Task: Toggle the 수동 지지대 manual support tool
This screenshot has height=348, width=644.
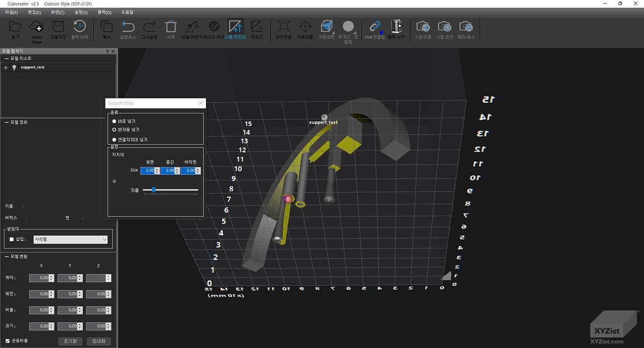Action: pos(235,30)
